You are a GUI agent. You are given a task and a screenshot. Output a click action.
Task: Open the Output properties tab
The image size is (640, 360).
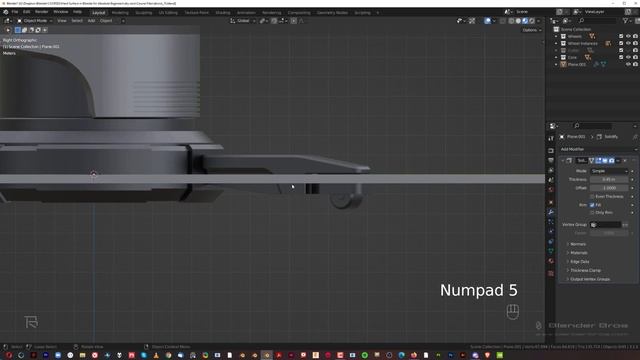[551, 160]
